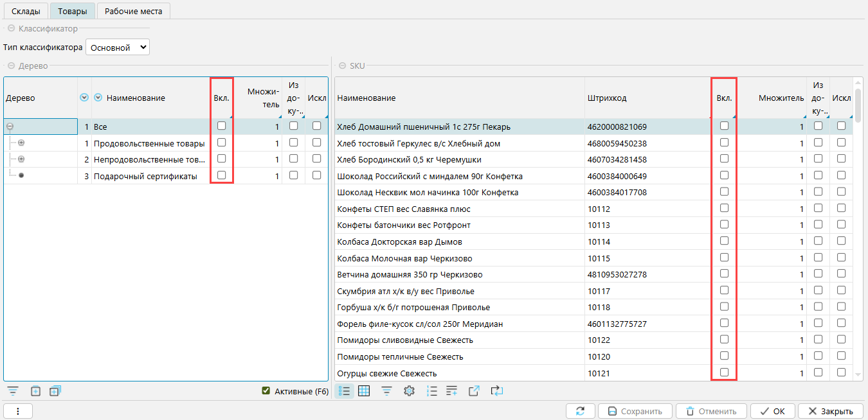
Task: Click the SKU toolbar filter icon
Action: tap(386, 390)
